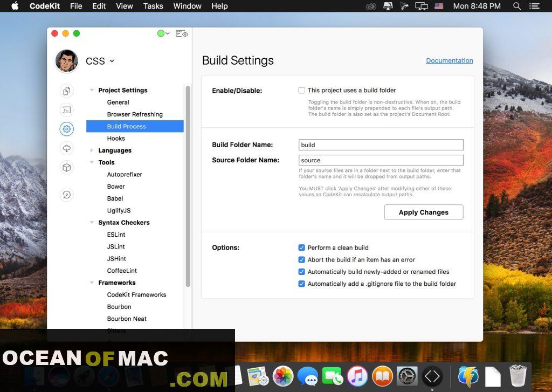The width and height of the screenshot is (552, 392).
Task: Collapse the Project Settings section
Action: (x=92, y=90)
